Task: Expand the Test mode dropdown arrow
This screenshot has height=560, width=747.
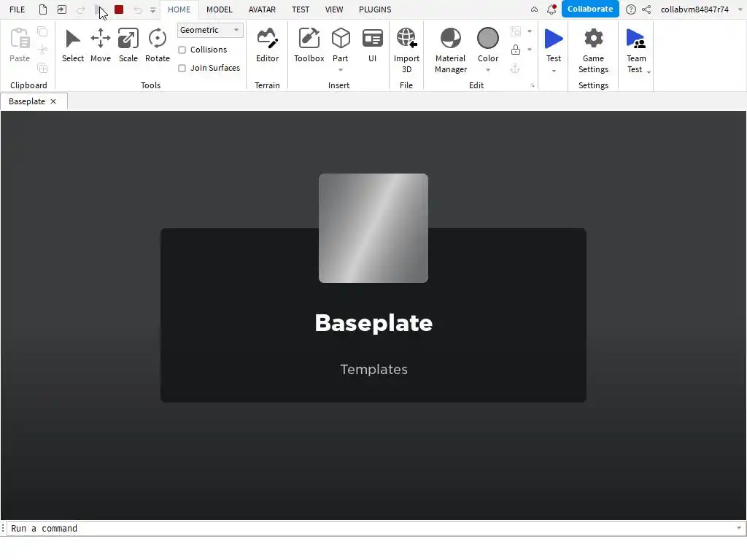Action: coord(554,71)
